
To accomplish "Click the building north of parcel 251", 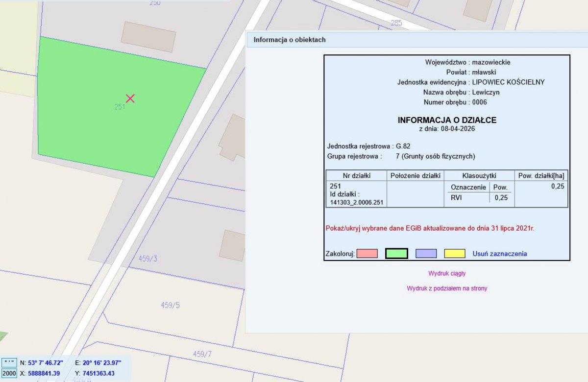I will (148, 37).
